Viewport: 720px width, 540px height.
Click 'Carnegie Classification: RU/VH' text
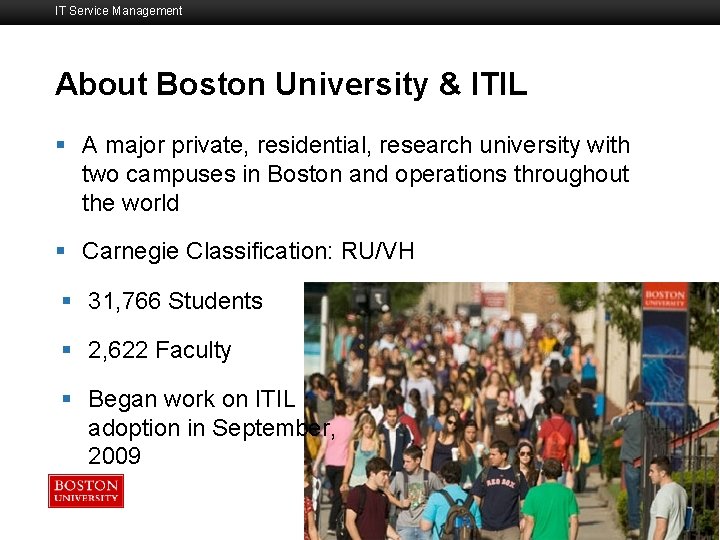coord(248,251)
